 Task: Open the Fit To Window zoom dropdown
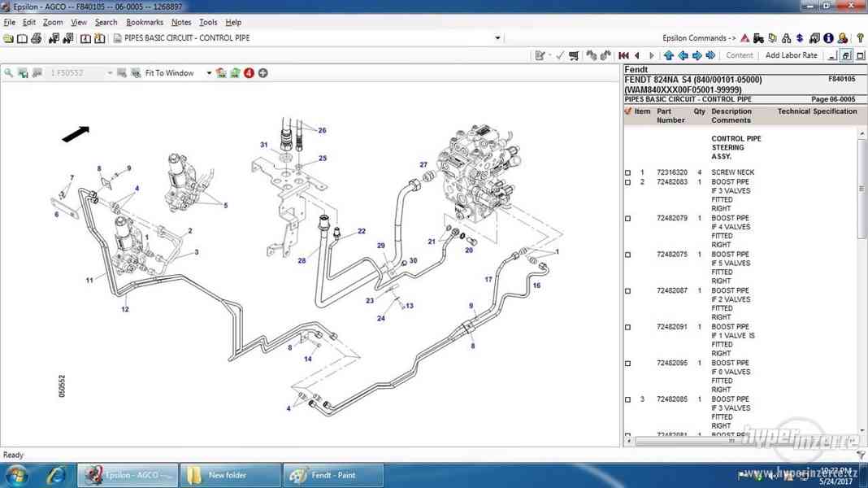[x=209, y=73]
